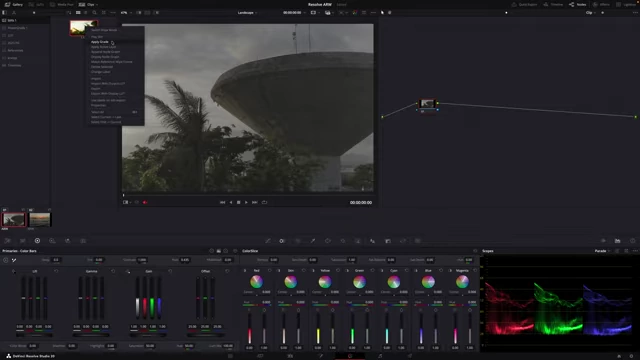Image resolution: width=640 pixels, height=360 pixels.
Task: Select the pointer tool in viewer toolbar
Action: [382, 13]
